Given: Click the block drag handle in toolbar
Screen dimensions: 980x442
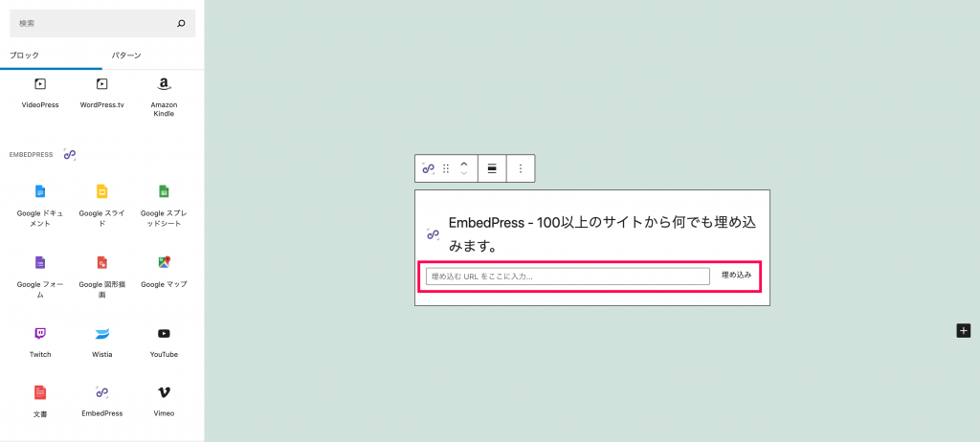Looking at the screenshot, I should (x=446, y=168).
